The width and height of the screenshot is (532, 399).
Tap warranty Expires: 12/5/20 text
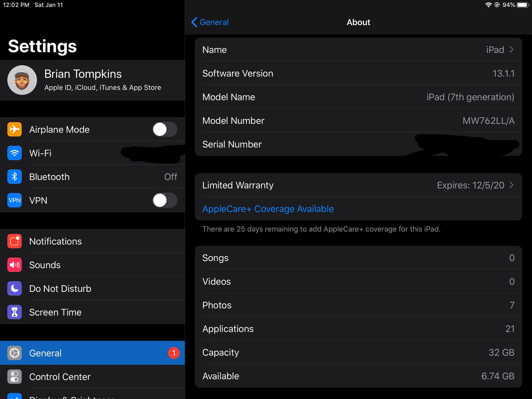pyautogui.click(x=470, y=185)
